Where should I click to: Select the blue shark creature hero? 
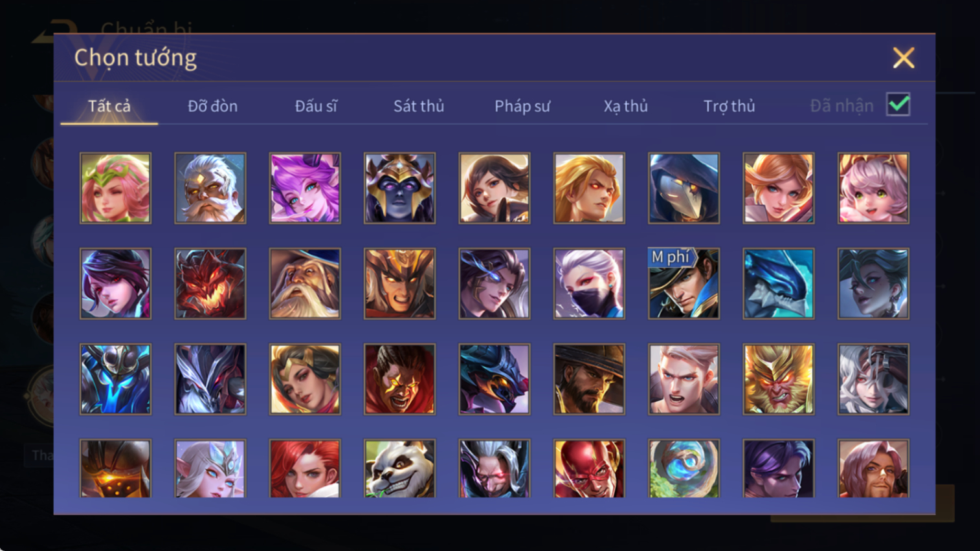[778, 283]
